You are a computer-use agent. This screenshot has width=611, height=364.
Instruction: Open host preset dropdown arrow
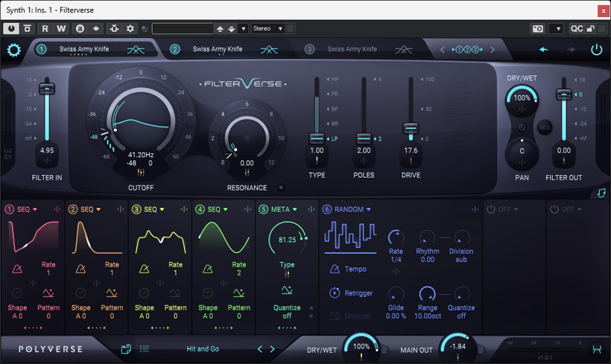[x=243, y=29]
